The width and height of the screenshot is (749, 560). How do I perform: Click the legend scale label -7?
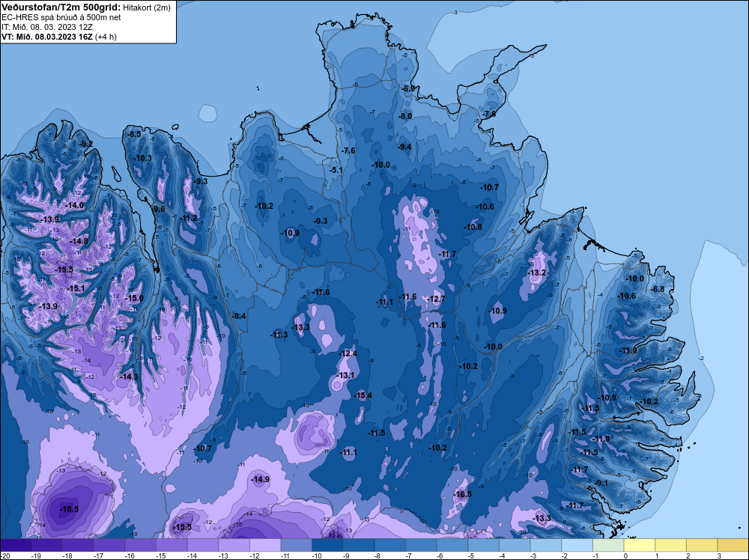coord(409,556)
